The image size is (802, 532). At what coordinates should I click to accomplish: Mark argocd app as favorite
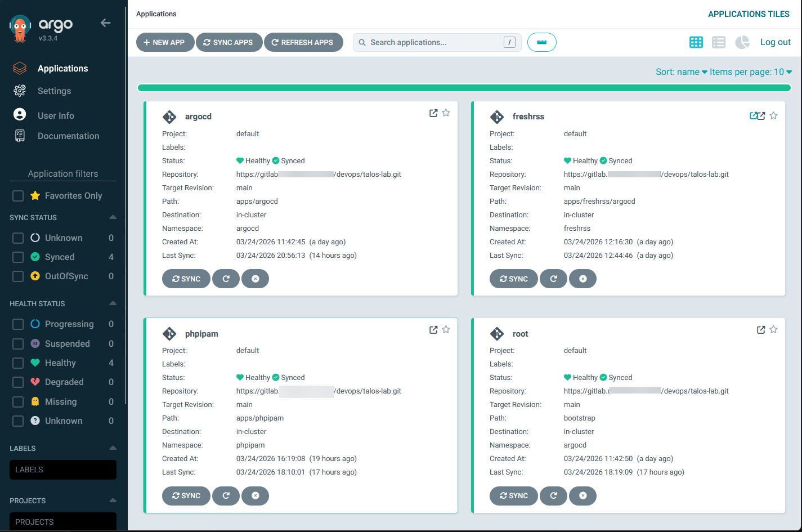(x=446, y=113)
